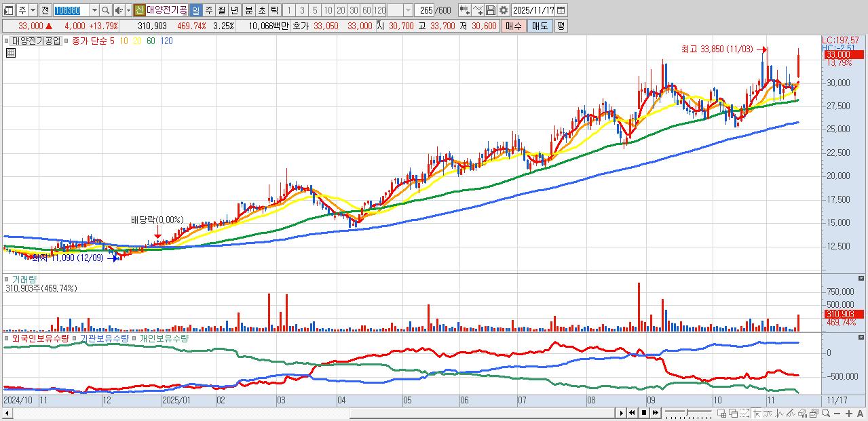Click the grid window layout icon in bottom toolbar
868x421 pixels.
click(x=721, y=414)
